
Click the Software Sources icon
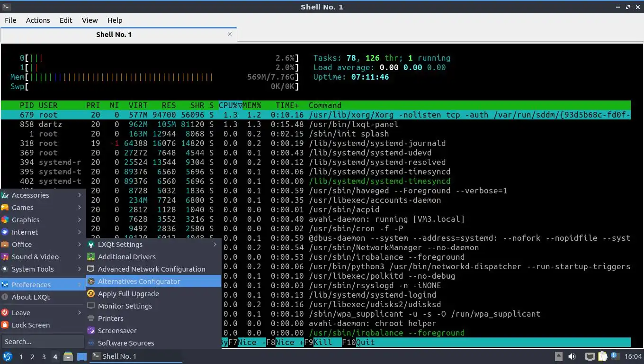tap(91, 343)
